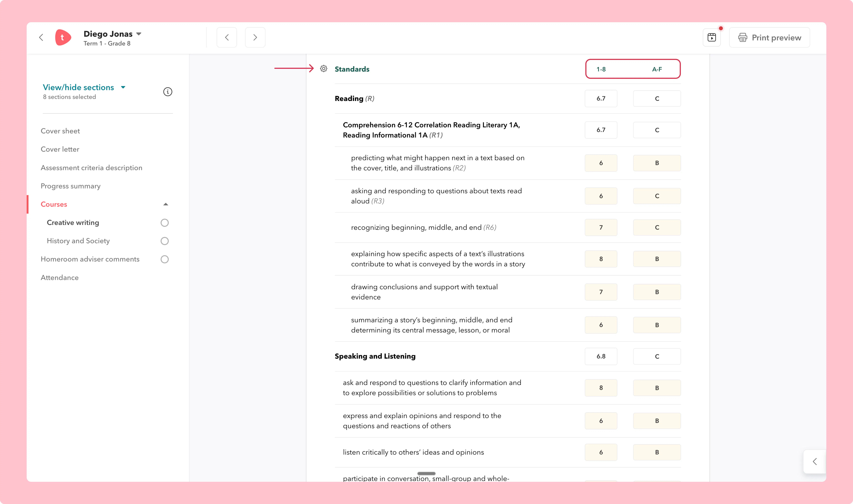Expand the side panel with bottom-right chevron
Image resolution: width=853 pixels, height=504 pixels.
tap(815, 461)
